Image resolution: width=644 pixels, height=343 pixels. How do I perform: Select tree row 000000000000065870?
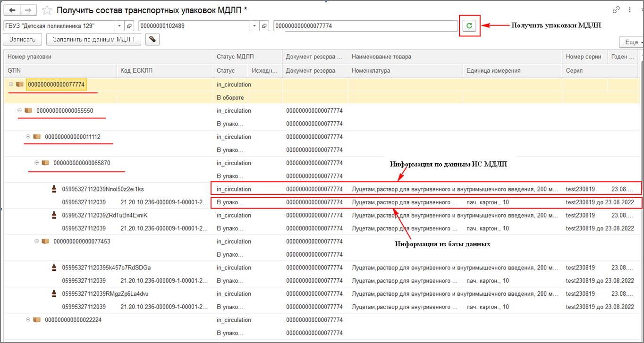pyautogui.click(x=321, y=169)
